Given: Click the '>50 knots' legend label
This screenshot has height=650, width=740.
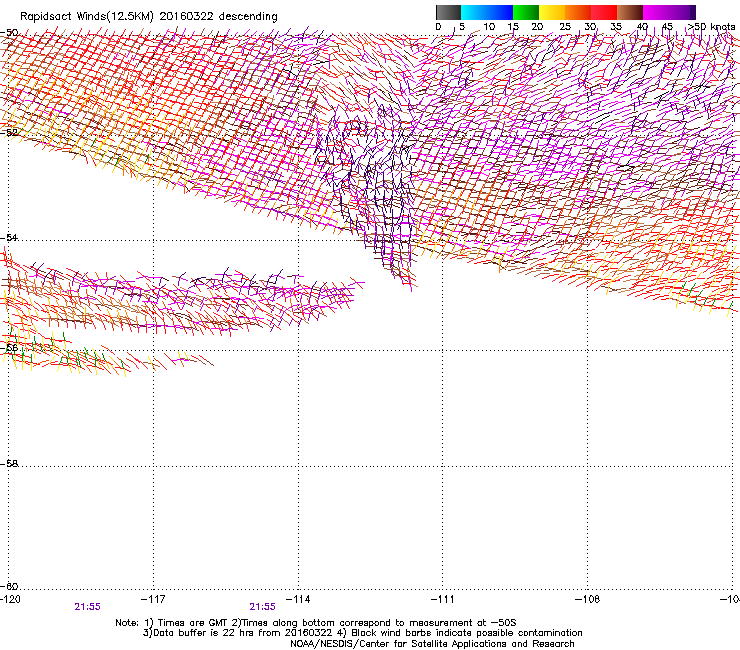Looking at the screenshot, I should [711, 27].
